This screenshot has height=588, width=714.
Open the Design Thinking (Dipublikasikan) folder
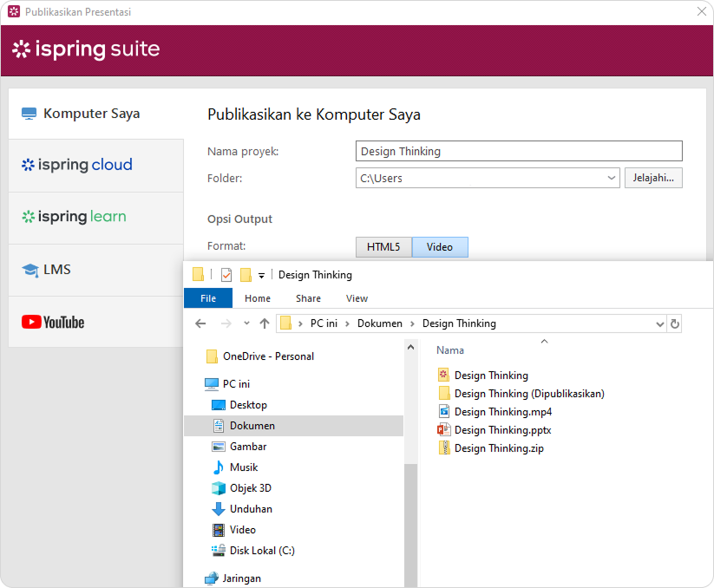pyautogui.click(x=528, y=394)
